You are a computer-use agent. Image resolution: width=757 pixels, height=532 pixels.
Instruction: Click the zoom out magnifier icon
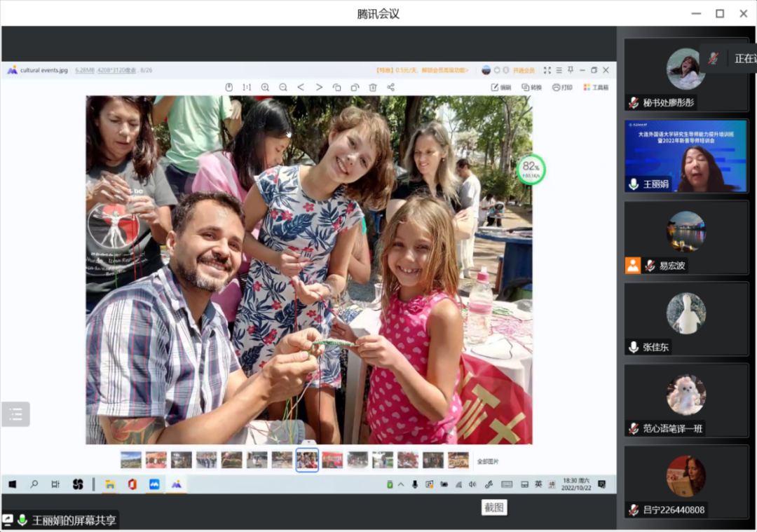point(283,88)
